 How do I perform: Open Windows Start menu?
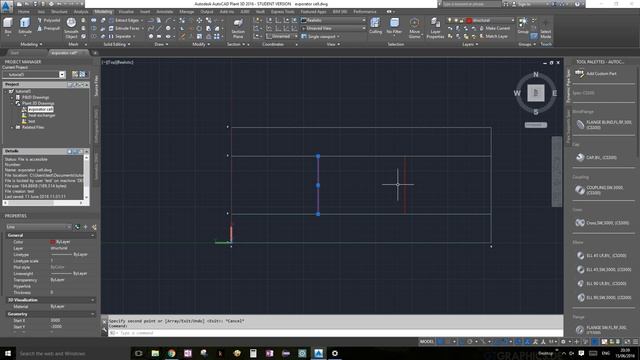tap(7, 353)
